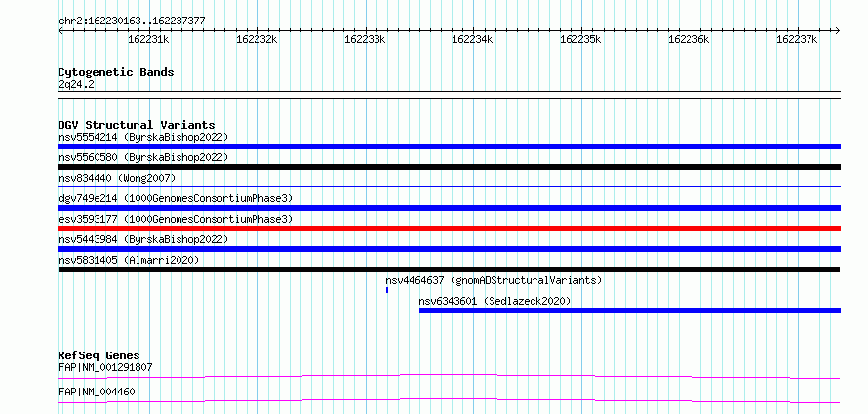Click the nsv5554214 (ByrskaBishop2022) label
This screenshot has width=868, height=414.
[143, 137]
